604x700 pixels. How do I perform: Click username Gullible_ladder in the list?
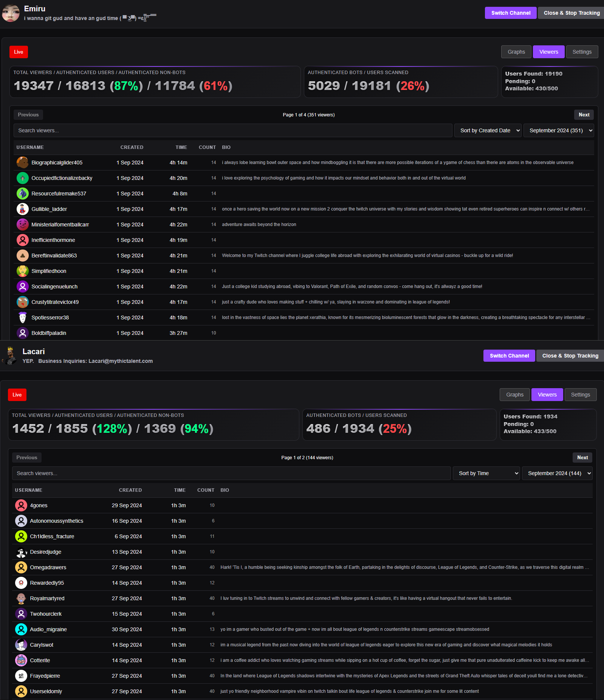(x=49, y=209)
